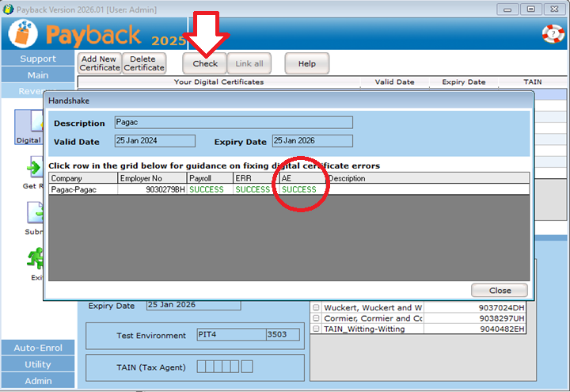Enable the TAIN_Witting-Witting checkbox

(x=316, y=329)
